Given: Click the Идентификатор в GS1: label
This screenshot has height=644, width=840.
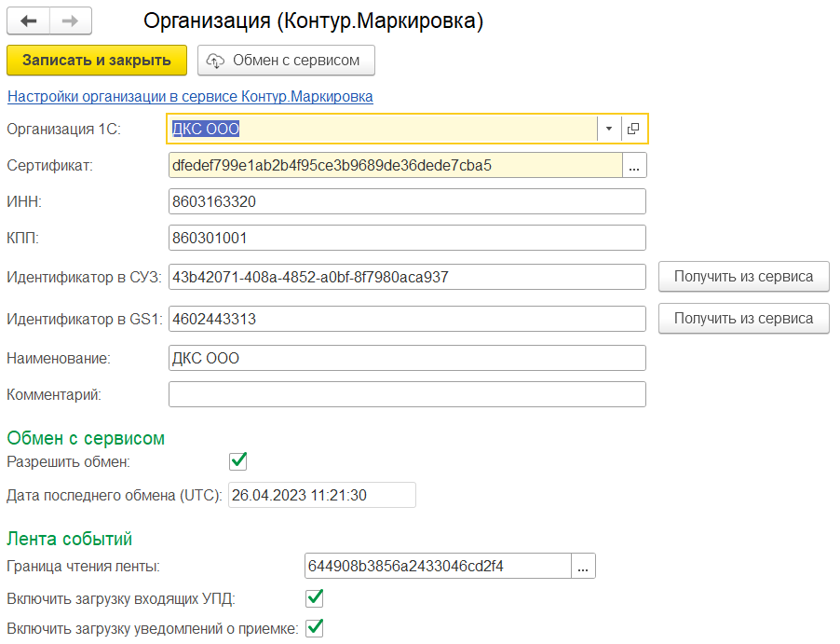Looking at the screenshot, I should [85, 319].
